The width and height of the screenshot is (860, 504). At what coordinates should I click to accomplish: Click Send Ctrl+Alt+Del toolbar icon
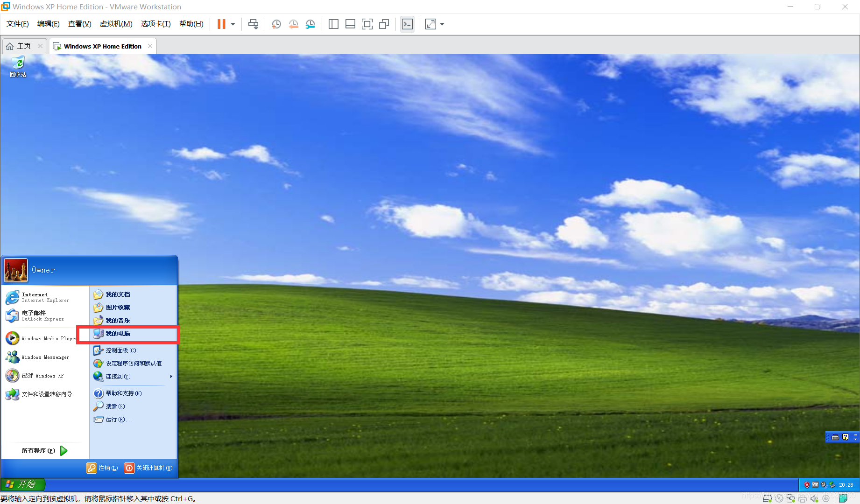pyautogui.click(x=254, y=24)
